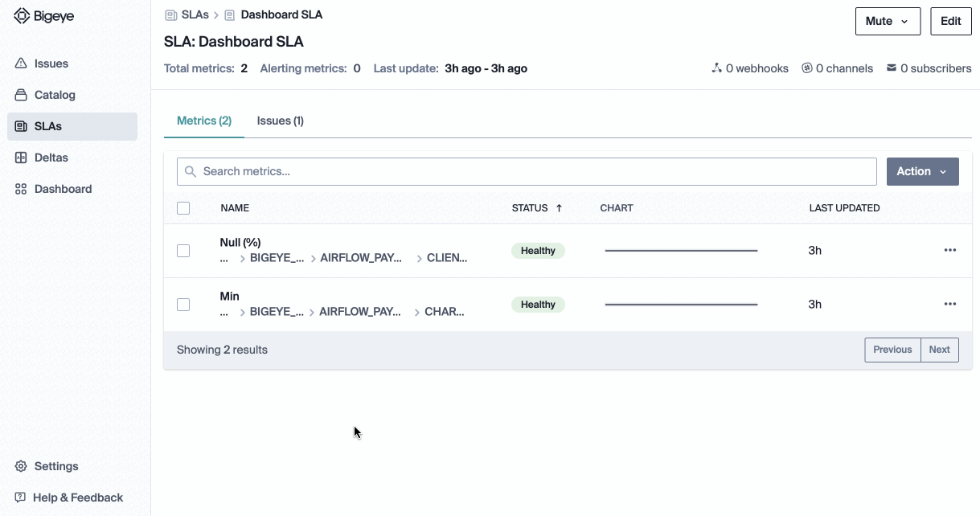
Task: Expand the Null (%) path ellipsis
Action: pyautogui.click(x=224, y=259)
